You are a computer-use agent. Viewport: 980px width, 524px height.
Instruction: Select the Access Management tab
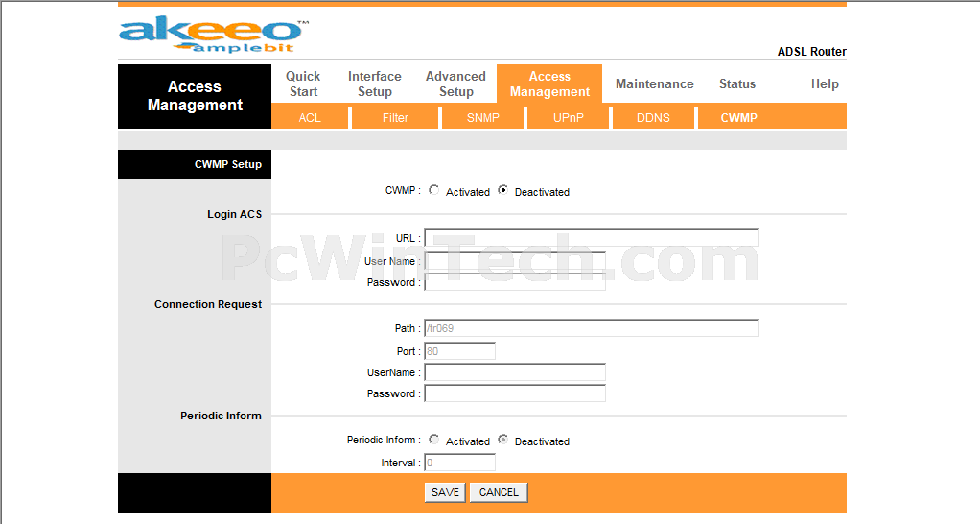(549, 83)
